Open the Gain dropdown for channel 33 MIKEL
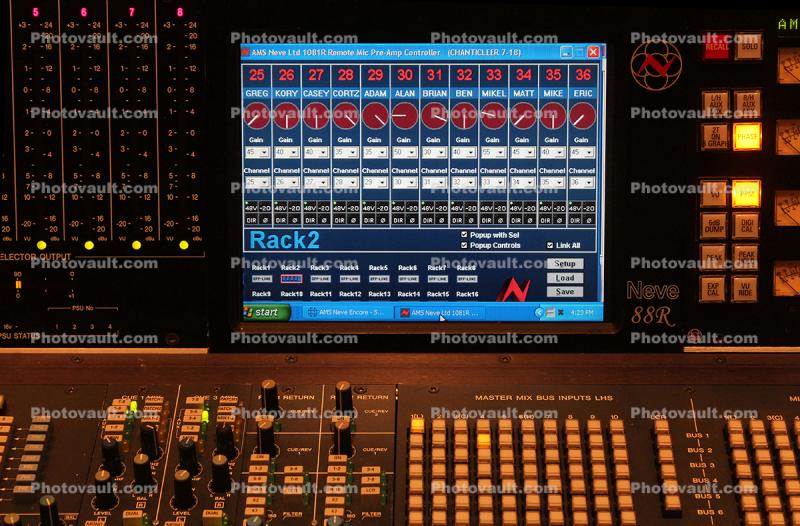 coord(501,153)
